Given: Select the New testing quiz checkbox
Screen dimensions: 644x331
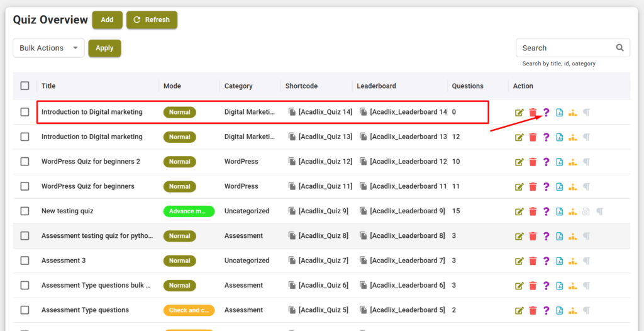Looking at the screenshot, I should pyautogui.click(x=25, y=211).
